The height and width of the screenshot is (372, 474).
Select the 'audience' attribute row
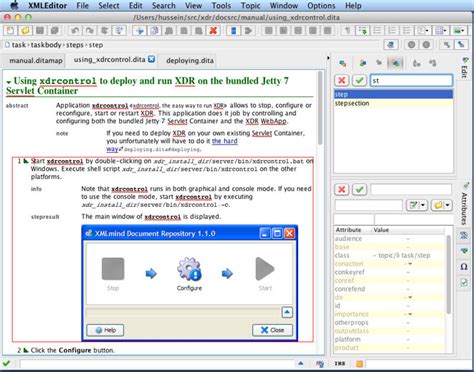click(389, 239)
